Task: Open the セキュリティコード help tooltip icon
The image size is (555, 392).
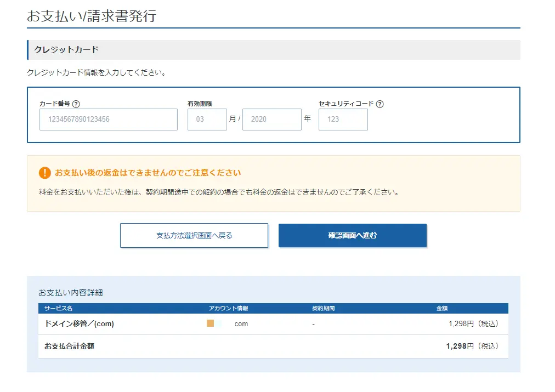Action: [x=380, y=104]
